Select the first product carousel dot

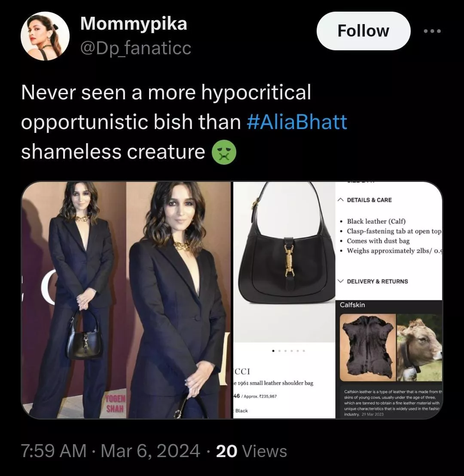274,351
